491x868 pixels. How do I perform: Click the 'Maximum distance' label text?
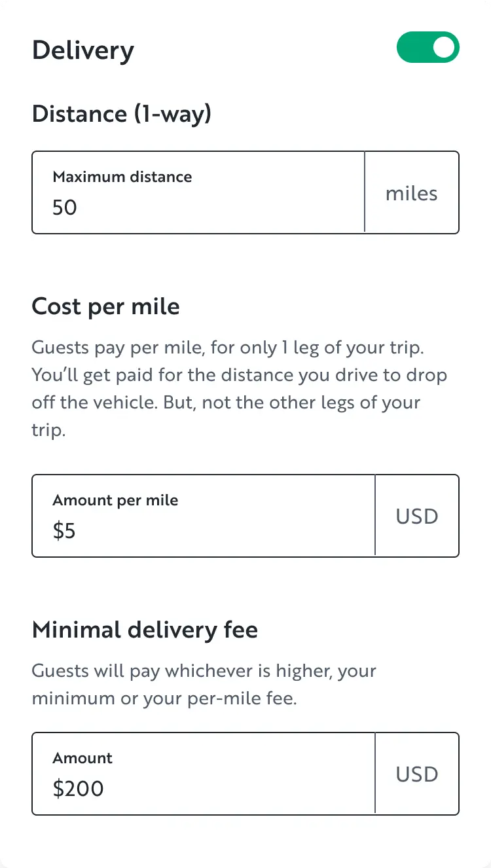(x=122, y=177)
